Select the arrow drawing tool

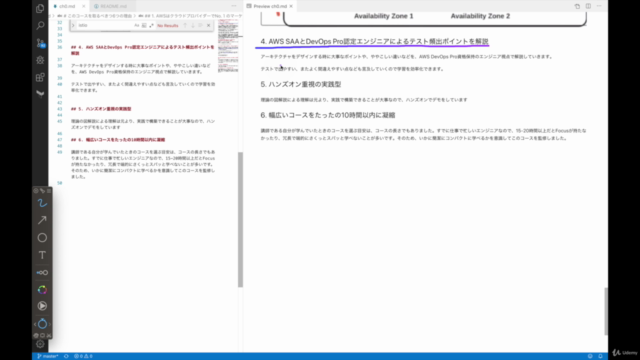point(42,220)
